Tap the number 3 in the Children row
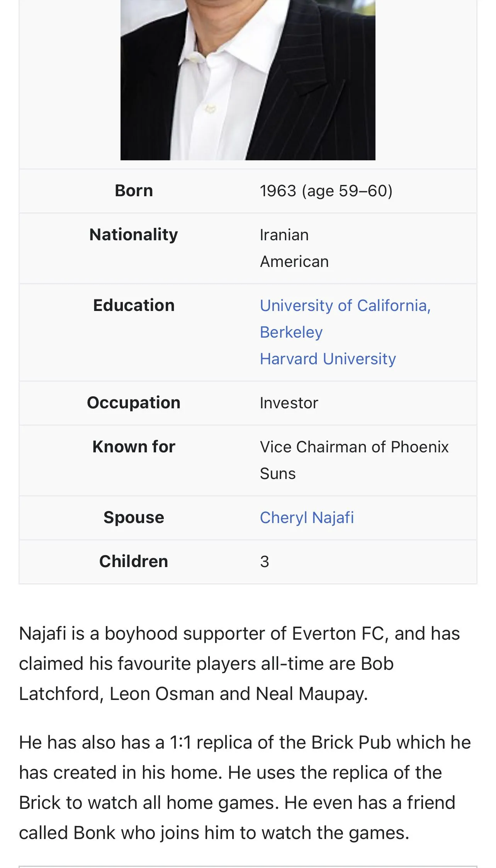This screenshot has height=868, width=496. tap(265, 562)
